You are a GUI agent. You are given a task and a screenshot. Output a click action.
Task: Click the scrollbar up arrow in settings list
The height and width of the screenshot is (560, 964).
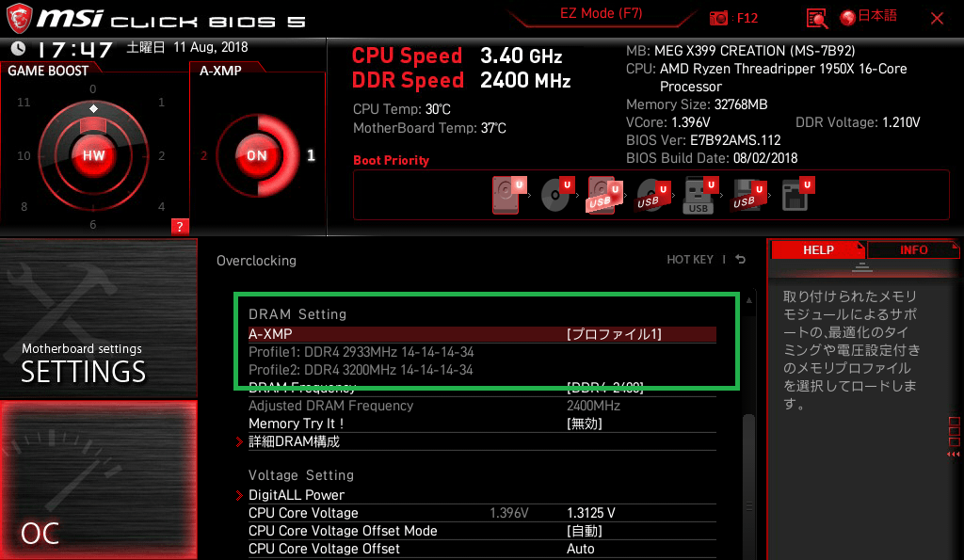(748, 300)
